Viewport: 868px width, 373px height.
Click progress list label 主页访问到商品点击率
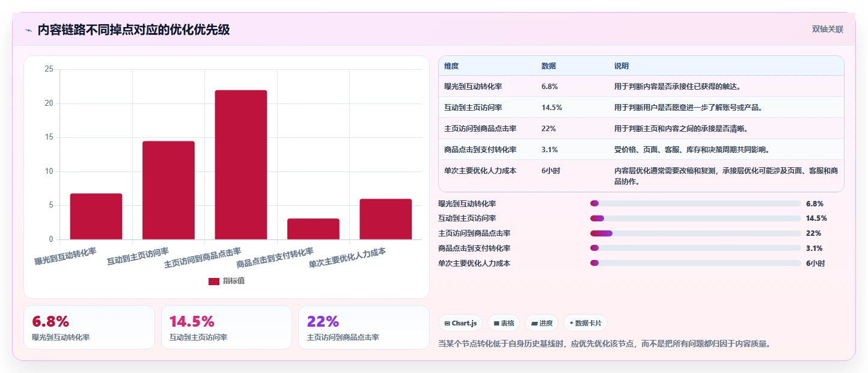pyautogui.click(x=474, y=233)
